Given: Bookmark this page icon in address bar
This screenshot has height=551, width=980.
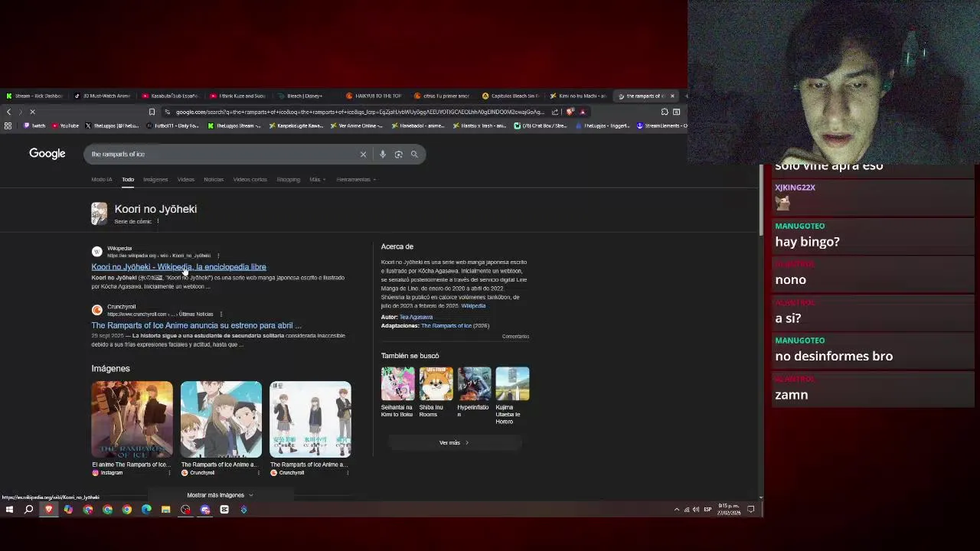Looking at the screenshot, I should [152, 112].
